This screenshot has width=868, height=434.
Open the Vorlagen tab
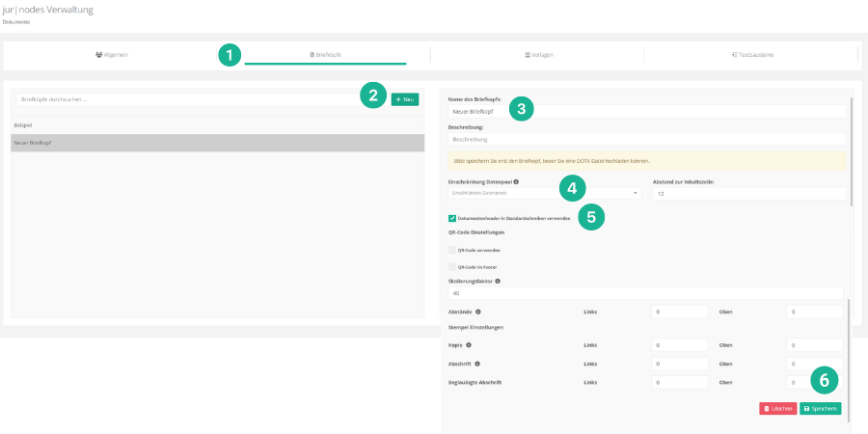(x=538, y=55)
